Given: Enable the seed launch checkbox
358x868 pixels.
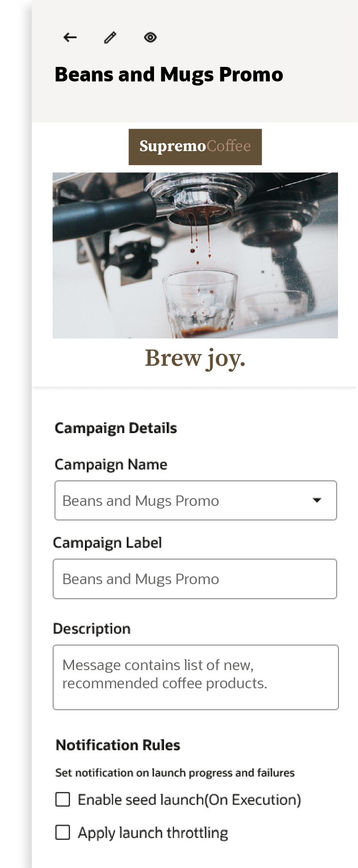Looking at the screenshot, I should (63, 799).
